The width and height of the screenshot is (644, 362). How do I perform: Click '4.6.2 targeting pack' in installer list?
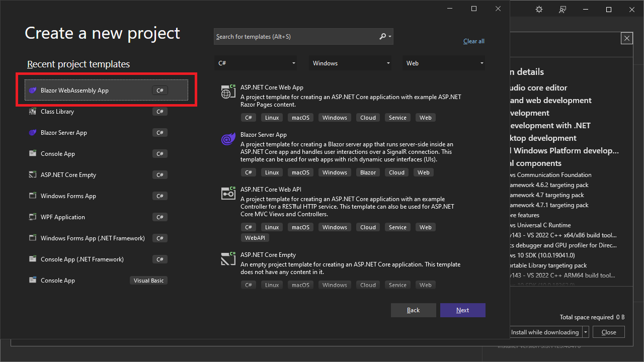point(562,185)
